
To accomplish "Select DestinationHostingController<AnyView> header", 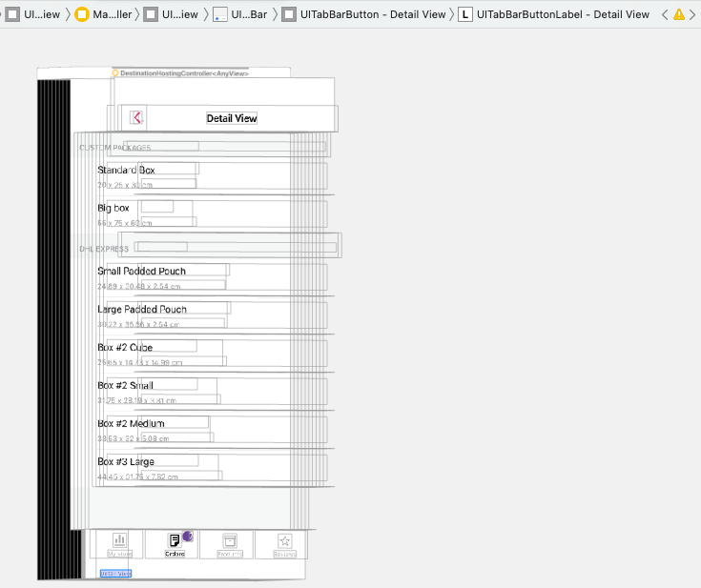I will [184, 73].
